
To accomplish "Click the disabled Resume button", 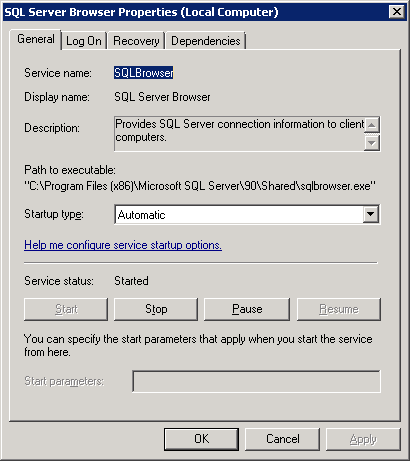I will pyautogui.click(x=339, y=309).
